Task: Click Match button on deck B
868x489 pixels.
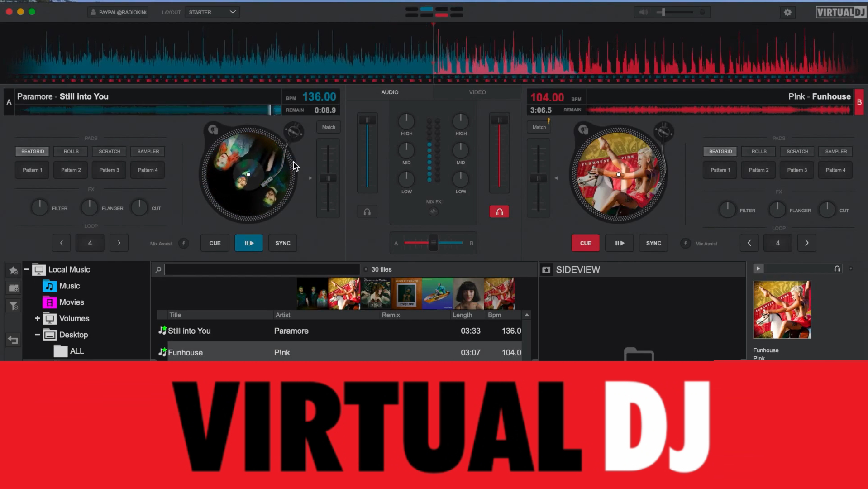Action: coord(539,127)
